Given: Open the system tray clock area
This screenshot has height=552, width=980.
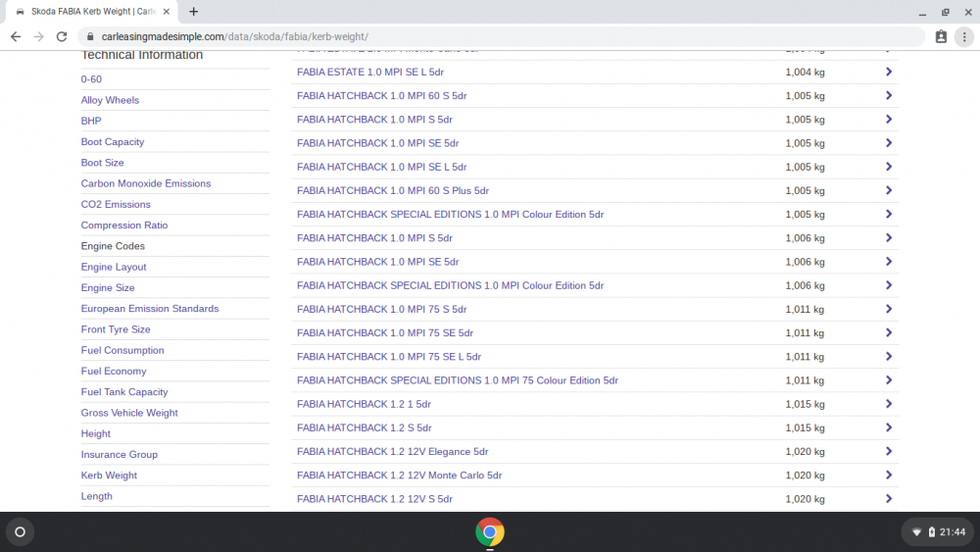Looking at the screenshot, I should 938,532.
